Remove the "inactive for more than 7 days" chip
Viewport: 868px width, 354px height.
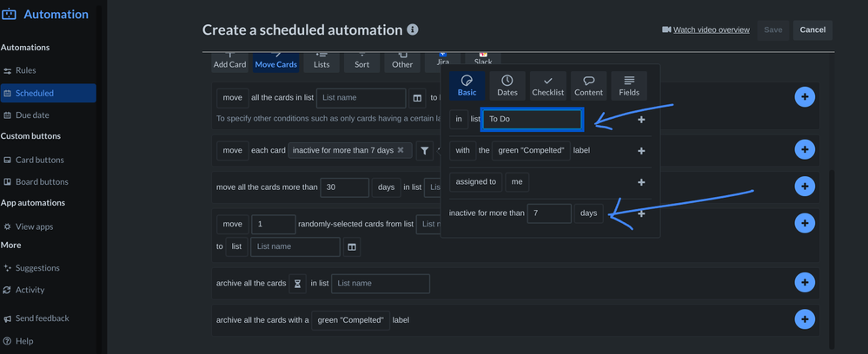tap(401, 150)
